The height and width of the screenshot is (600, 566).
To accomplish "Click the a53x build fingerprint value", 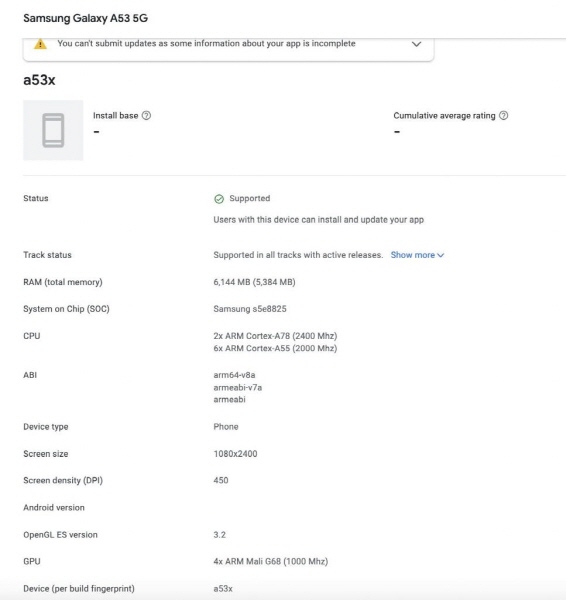I will pyautogui.click(x=223, y=589).
